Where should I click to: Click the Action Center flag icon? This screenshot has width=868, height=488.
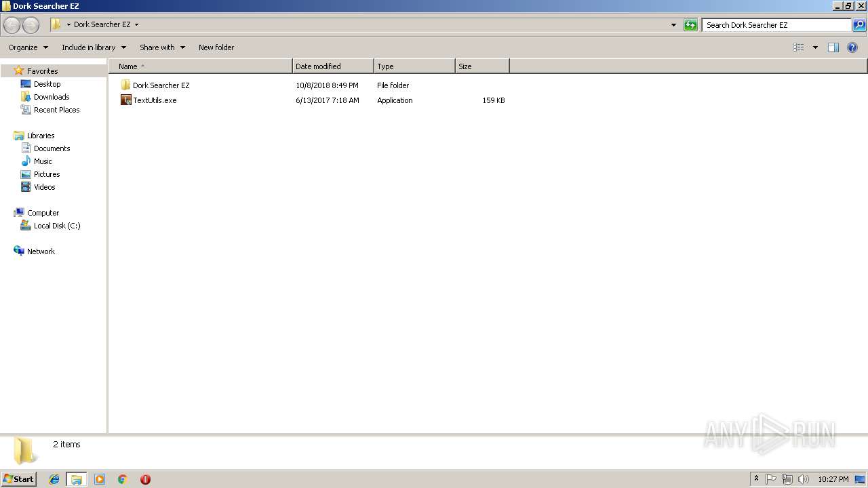tap(771, 479)
